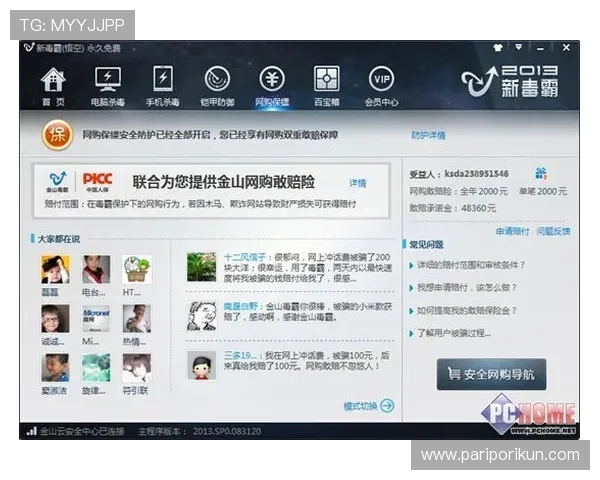Click 联合为您提供金山网购敢赔险 banner title

pos(224,182)
